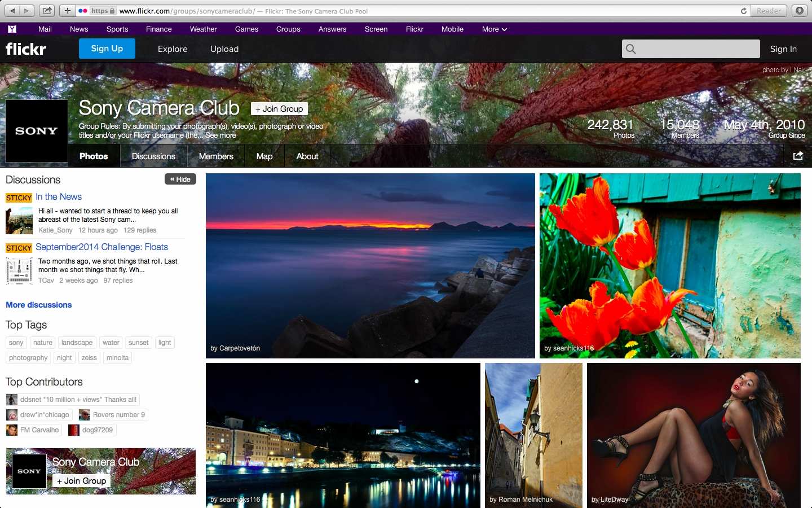
Task: Switch to the group's Discussions tab
Action: (153, 156)
